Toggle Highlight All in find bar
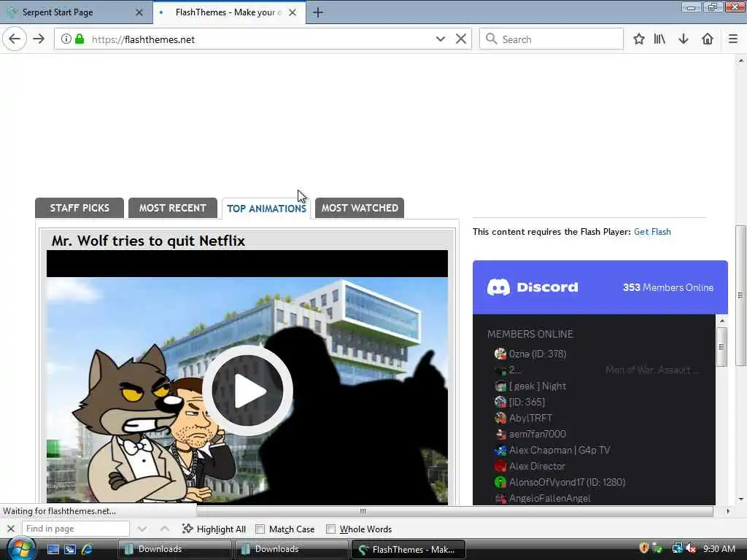Image resolution: width=747 pixels, height=560 pixels. [x=214, y=529]
